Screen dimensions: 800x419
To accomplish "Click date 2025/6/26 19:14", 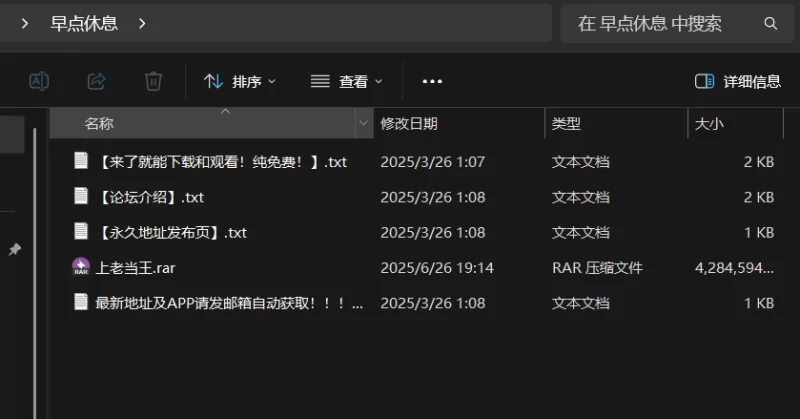I will (x=437, y=268).
